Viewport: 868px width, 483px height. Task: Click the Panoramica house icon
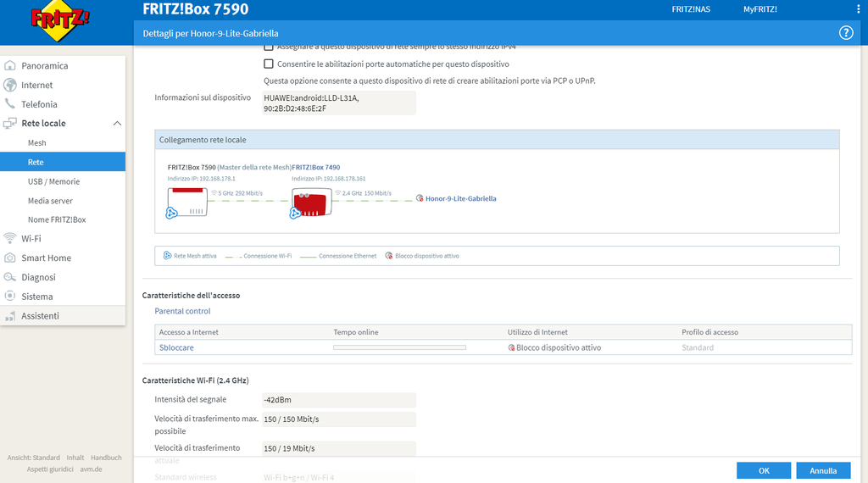pos(10,65)
